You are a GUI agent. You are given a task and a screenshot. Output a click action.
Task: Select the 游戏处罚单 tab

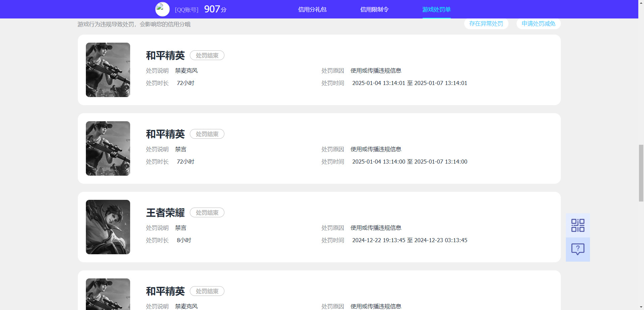coord(436,9)
